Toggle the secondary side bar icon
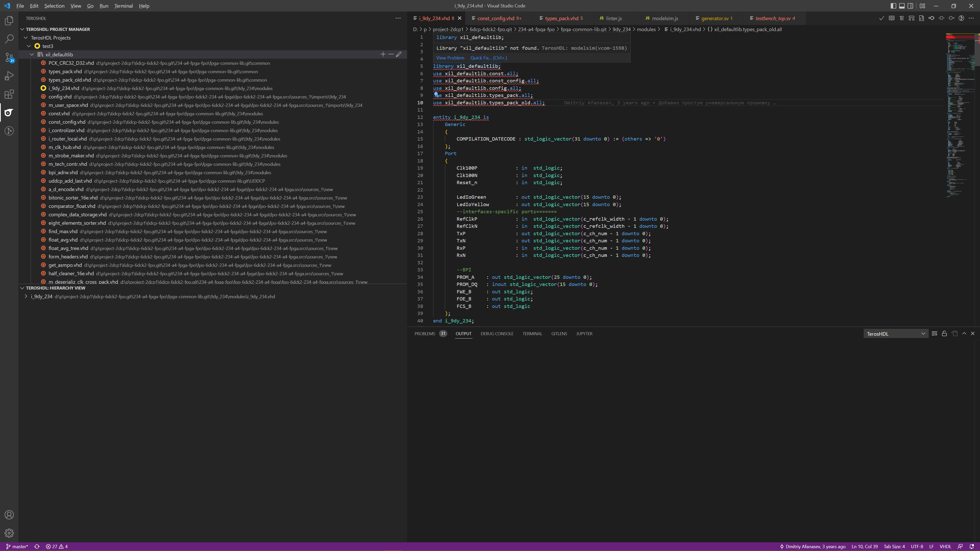980x551 pixels. tap(910, 6)
